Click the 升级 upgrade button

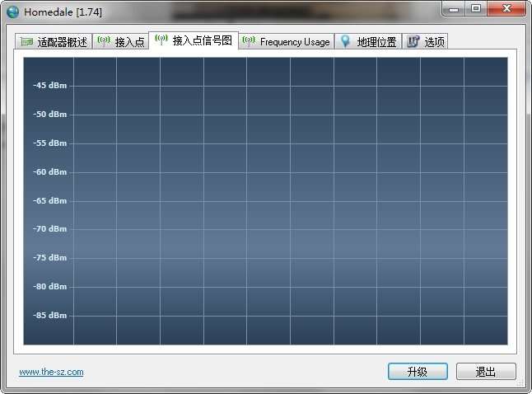[418, 372]
